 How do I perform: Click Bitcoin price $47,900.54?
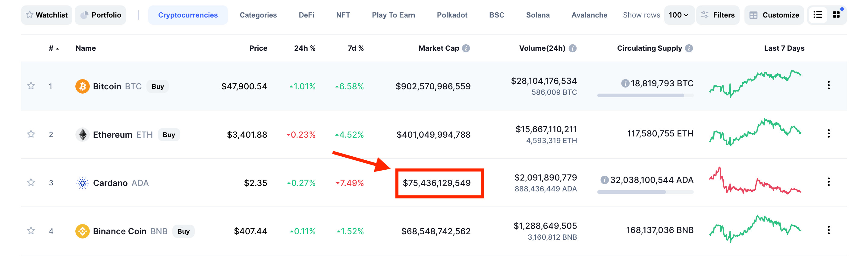[244, 86]
